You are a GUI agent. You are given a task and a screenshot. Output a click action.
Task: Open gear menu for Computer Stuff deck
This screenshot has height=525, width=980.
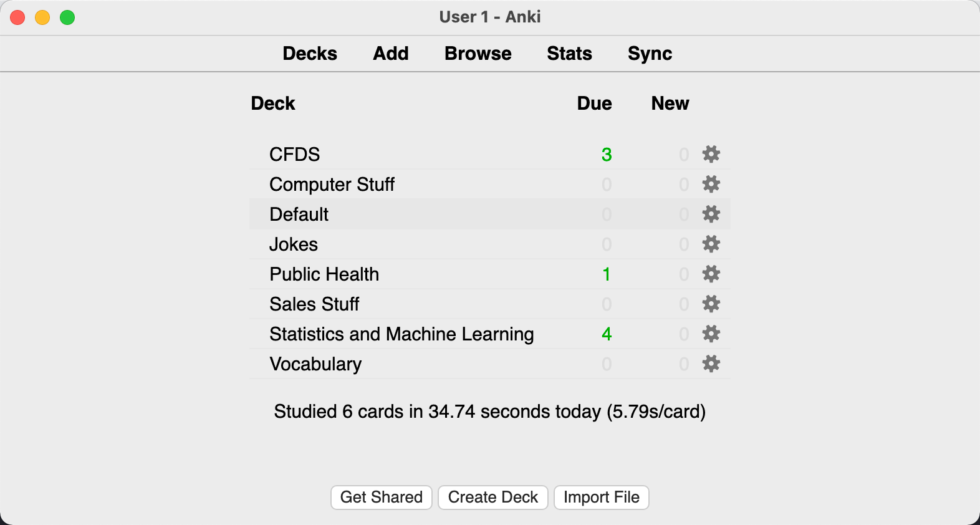[x=711, y=184]
